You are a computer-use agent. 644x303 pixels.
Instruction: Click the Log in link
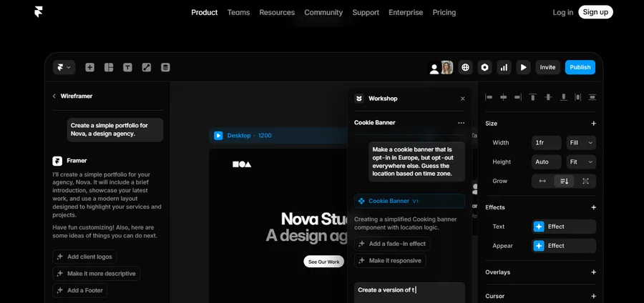coord(563,12)
